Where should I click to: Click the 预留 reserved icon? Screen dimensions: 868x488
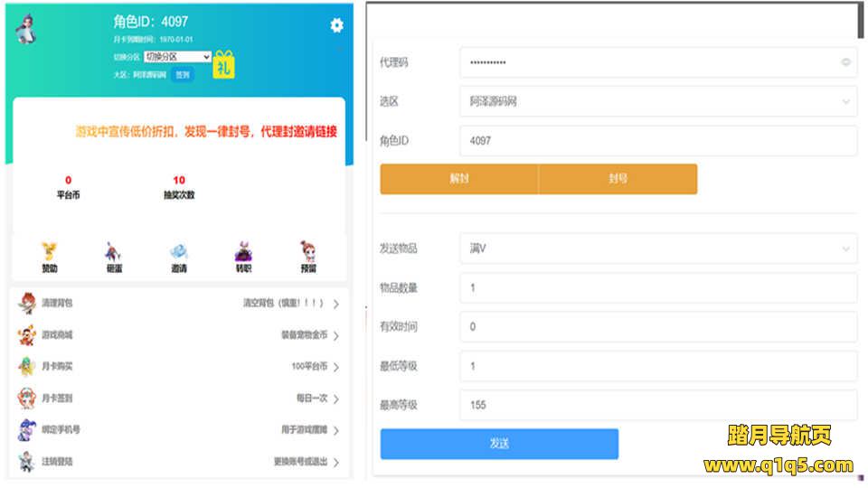(x=308, y=257)
